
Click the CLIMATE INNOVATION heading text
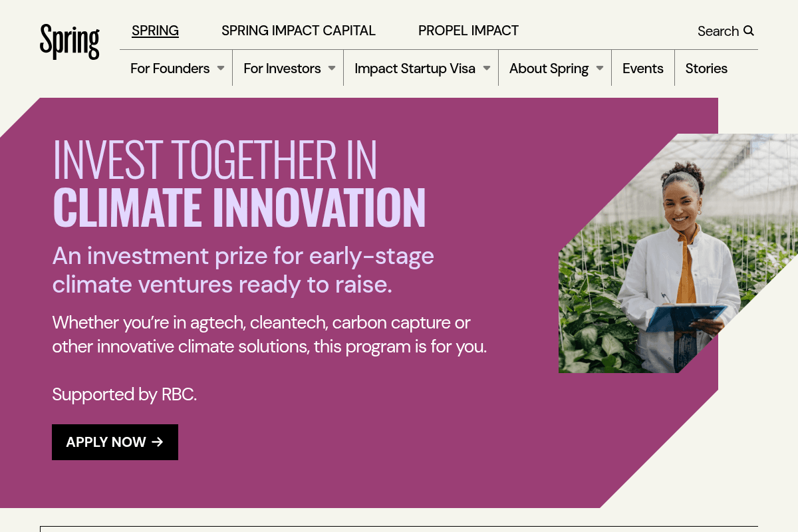pyautogui.click(x=239, y=208)
